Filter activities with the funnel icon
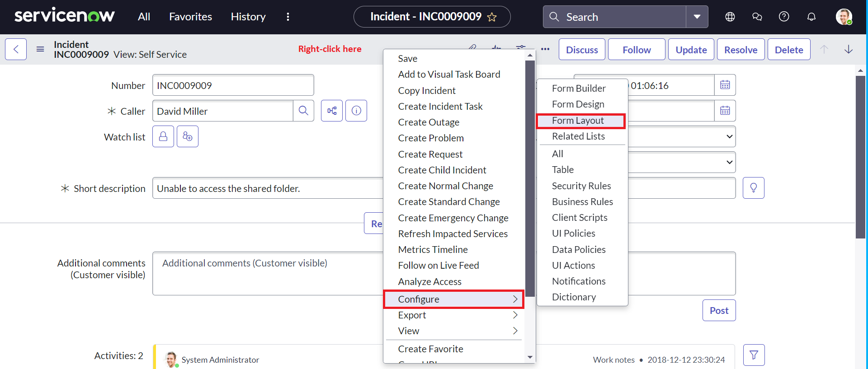 (x=754, y=355)
